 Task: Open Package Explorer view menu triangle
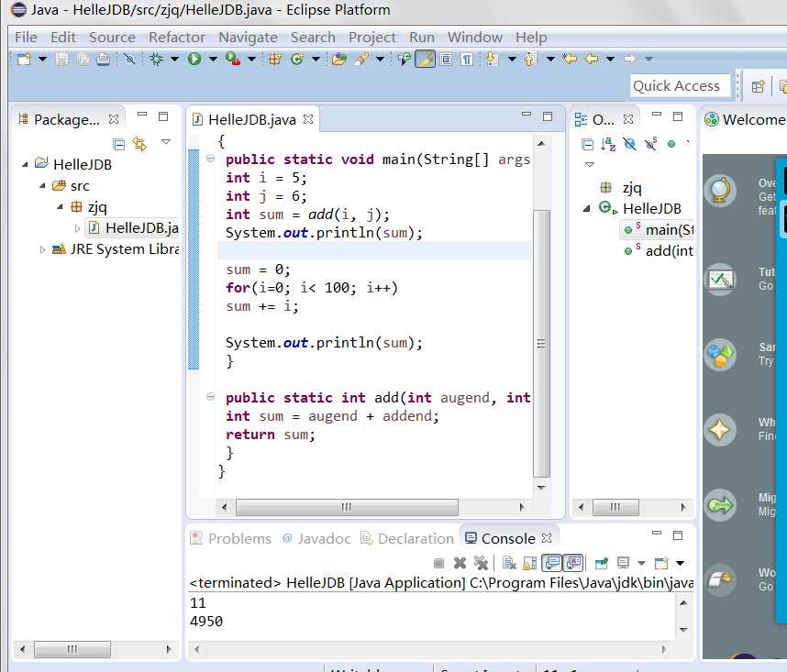tap(166, 142)
